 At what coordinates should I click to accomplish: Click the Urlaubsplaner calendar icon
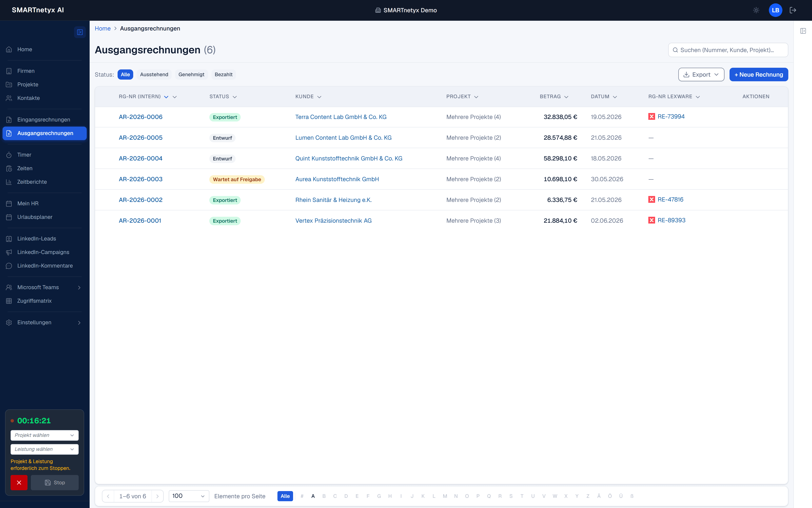(x=9, y=217)
